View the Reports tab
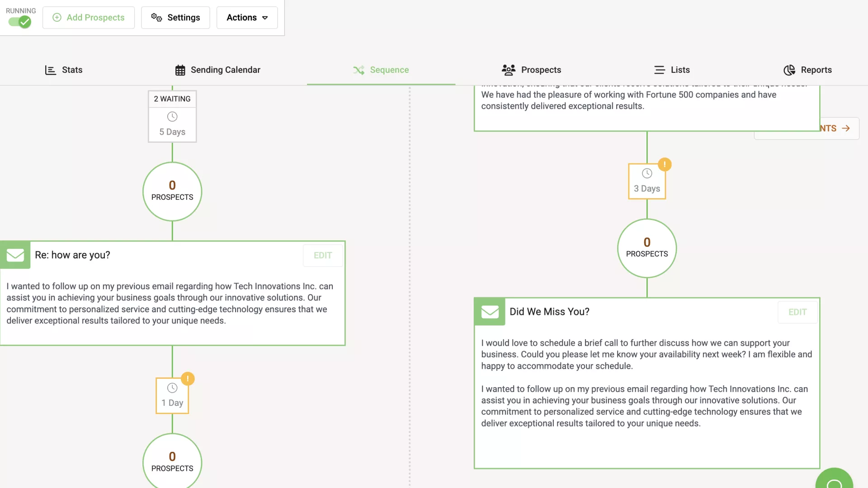The image size is (868, 488). tap(807, 70)
